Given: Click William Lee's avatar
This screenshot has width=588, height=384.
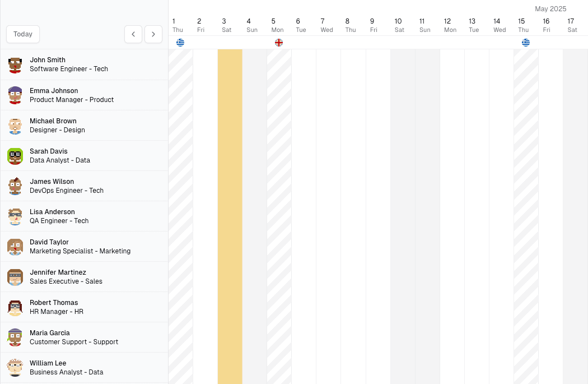Looking at the screenshot, I should point(15,368).
